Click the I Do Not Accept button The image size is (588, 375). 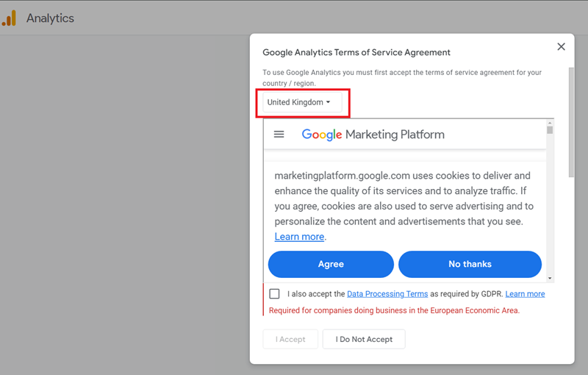tap(364, 339)
